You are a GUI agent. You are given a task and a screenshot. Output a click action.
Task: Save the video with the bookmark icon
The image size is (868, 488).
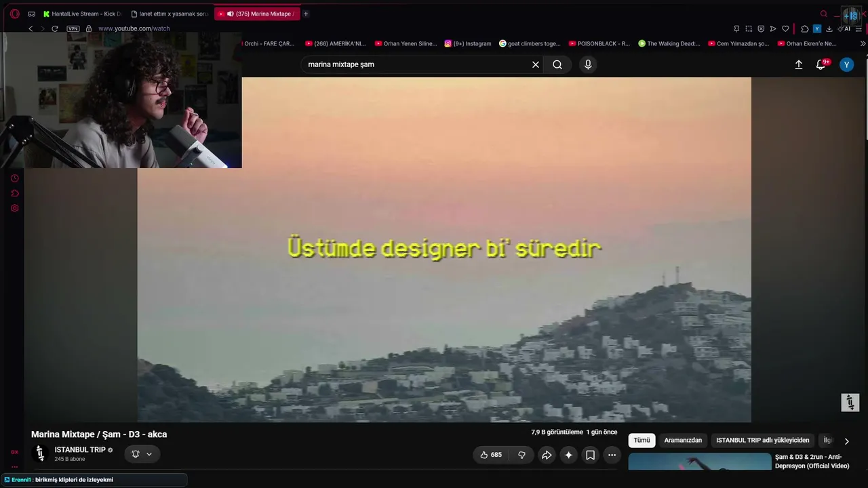tap(590, 455)
